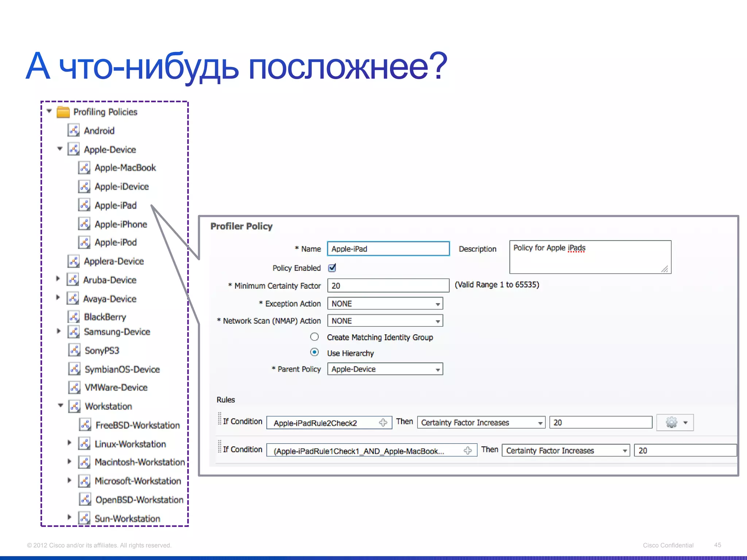Click the Sun-Workstation policy icon

(x=84, y=518)
